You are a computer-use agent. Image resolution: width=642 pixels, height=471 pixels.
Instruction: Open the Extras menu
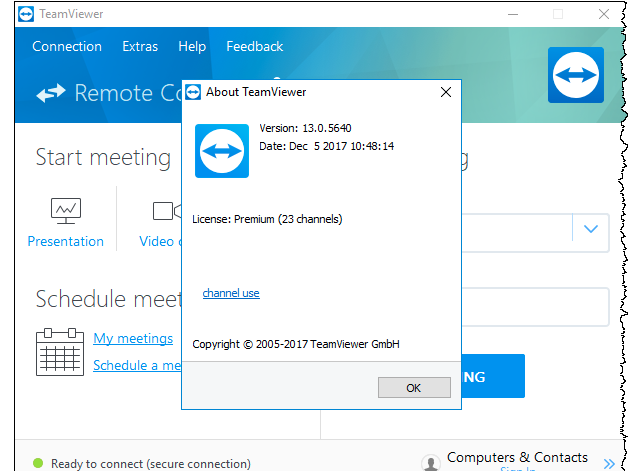click(140, 46)
